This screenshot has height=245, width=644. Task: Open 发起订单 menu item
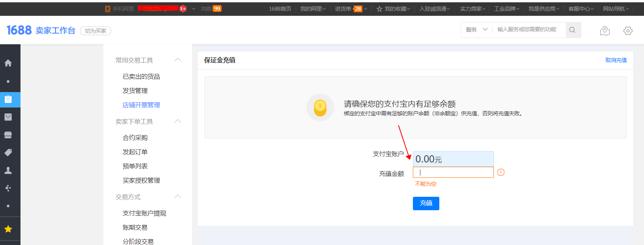(x=135, y=152)
